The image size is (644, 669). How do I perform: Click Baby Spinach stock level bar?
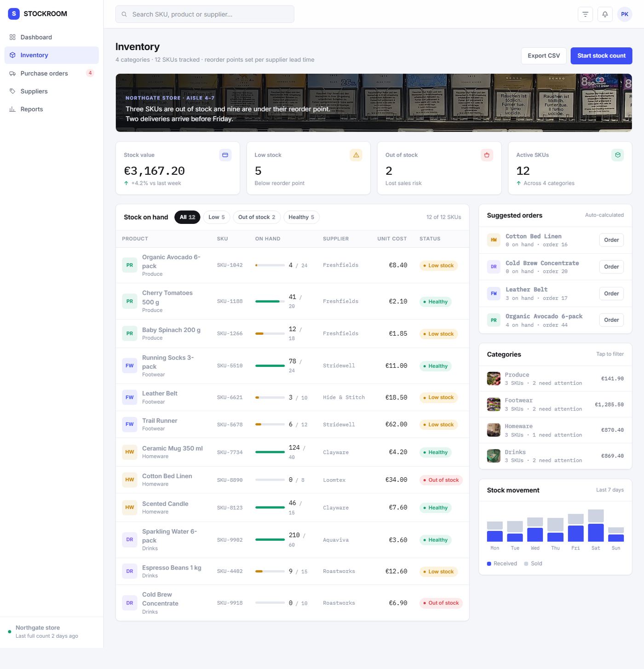click(x=270, y=334)
